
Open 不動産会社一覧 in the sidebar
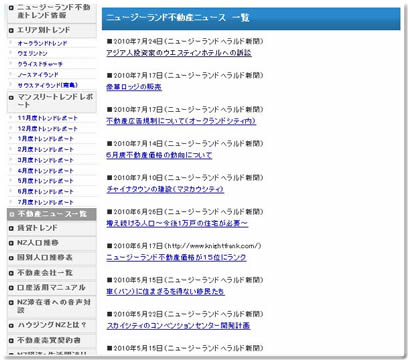[52, 273]
